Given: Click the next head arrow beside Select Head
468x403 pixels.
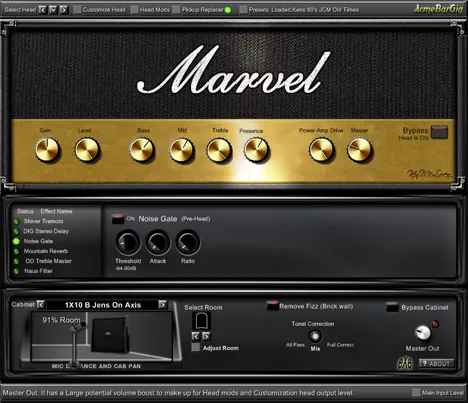Looking at the screenshot, I should [x=63, y=10].
